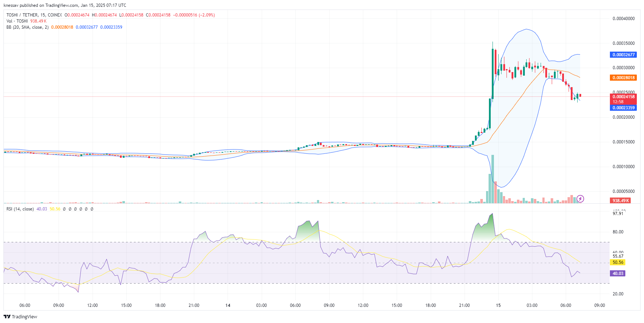Click the Vol · TOSHI legend label
Image resolution: width=644 pixels, height=323 pixels.
tap(17, 21)
